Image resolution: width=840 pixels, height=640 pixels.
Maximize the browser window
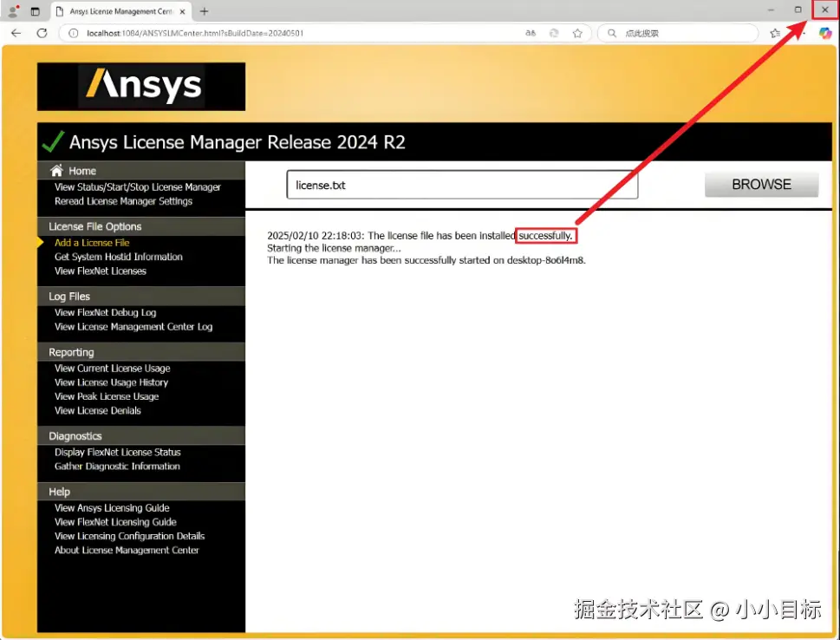coord(798,10)
